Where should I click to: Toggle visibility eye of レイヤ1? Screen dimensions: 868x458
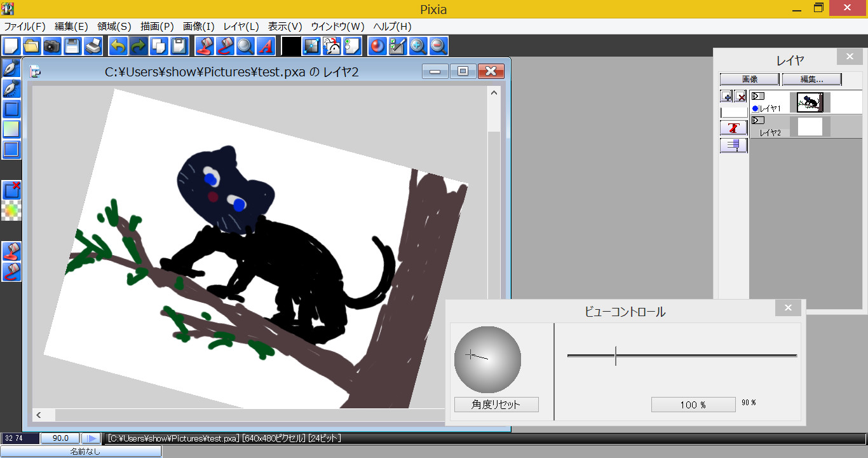[757, 95]
